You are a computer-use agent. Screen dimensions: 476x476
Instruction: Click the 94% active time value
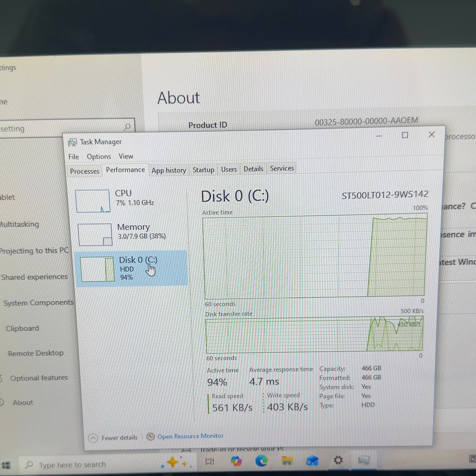click(217, 382)
